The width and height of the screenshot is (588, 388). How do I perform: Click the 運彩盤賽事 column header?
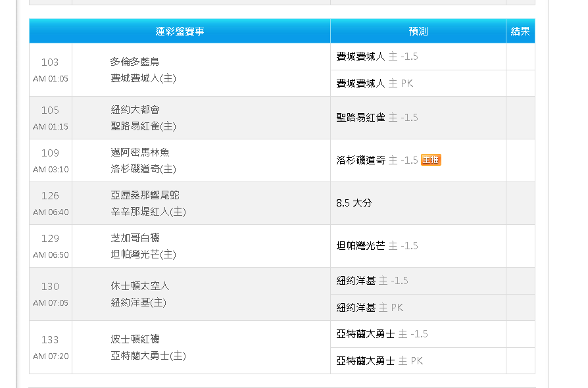tap(180, 31)
